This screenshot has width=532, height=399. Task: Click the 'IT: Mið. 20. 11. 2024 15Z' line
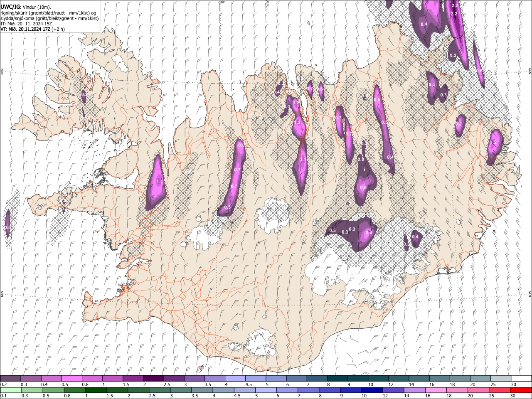pos(26,24)
